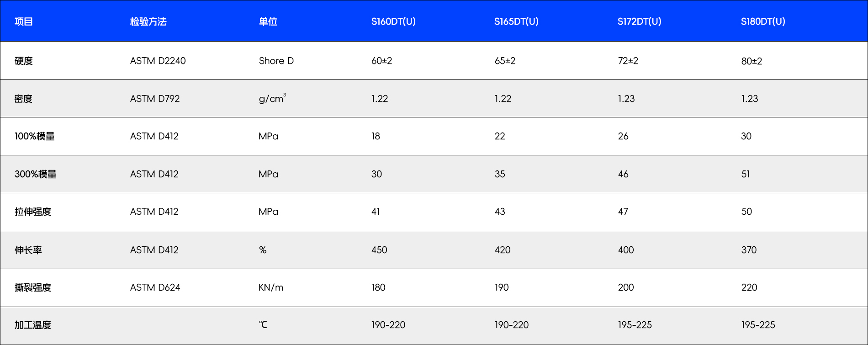Screen dimensions: 868x345
Task: Click the 拉伸强度 row label
Action: [33, 212]
